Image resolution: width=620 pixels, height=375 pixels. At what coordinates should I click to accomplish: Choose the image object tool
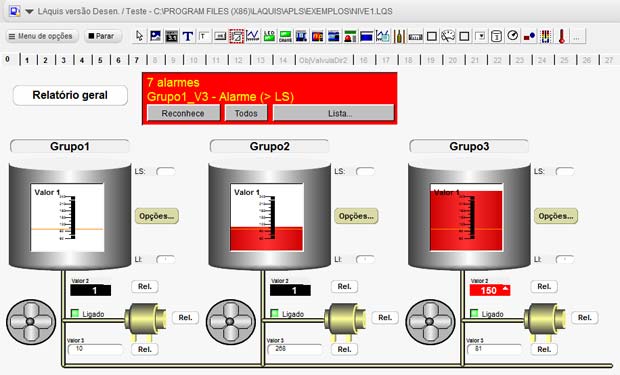point(155,36)
